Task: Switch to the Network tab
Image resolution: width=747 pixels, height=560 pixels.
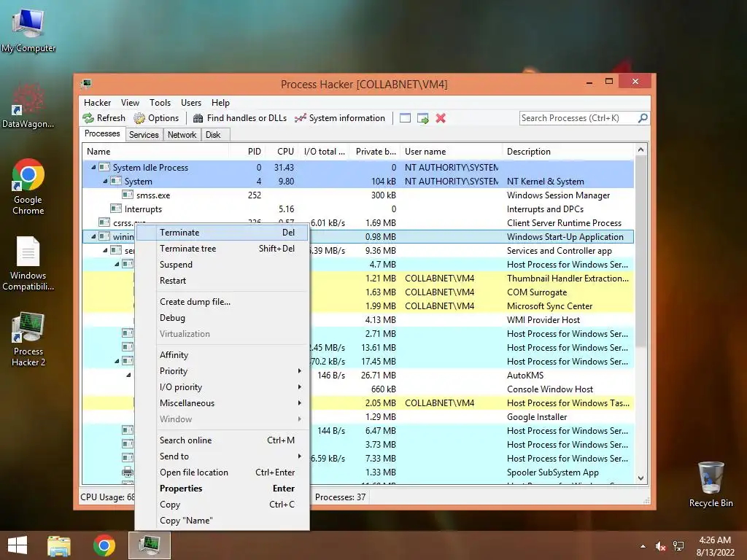Action: click(182, 135)
